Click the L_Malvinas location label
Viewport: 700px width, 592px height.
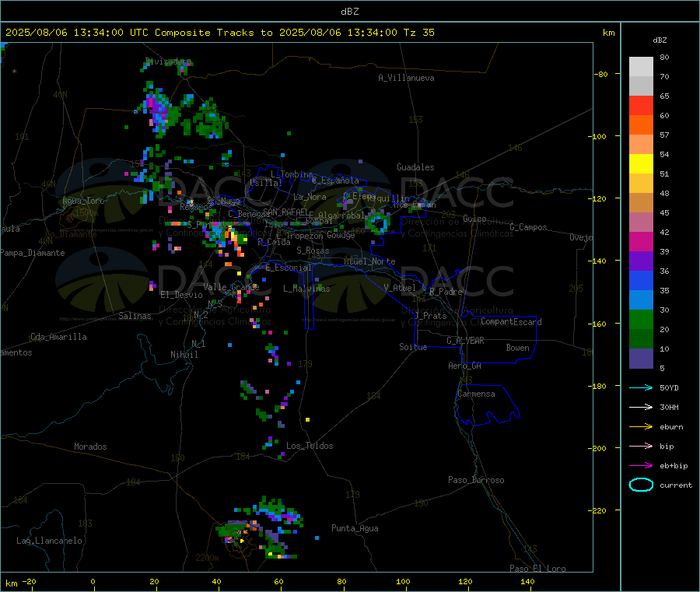[x=306, y=289]
